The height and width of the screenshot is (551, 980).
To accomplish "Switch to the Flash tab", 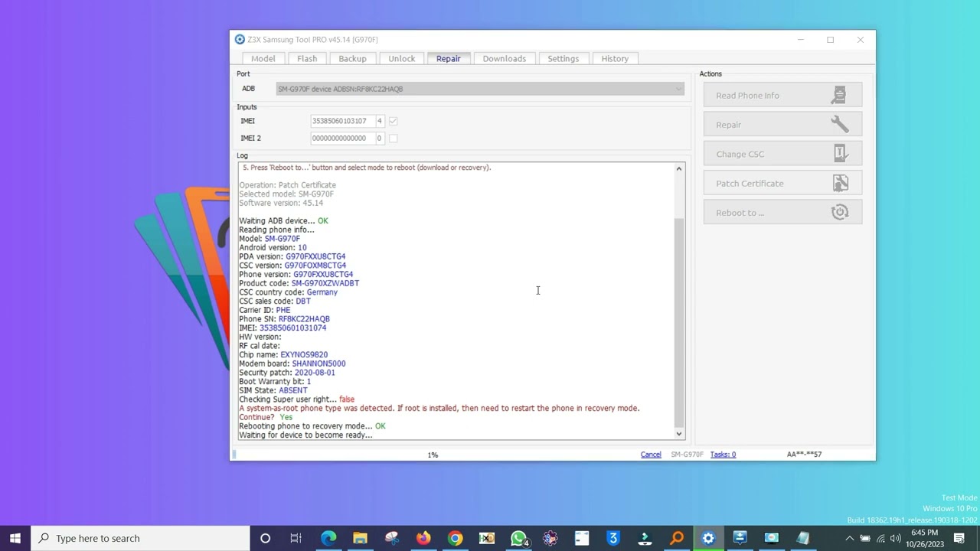I will [x=307, y=59].
